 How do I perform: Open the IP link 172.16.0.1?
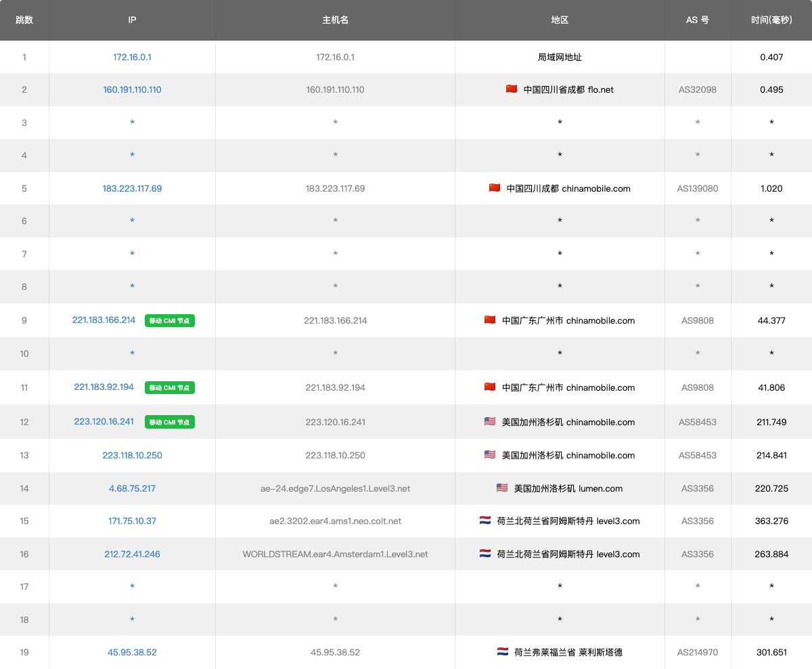[x=132, y=58]
